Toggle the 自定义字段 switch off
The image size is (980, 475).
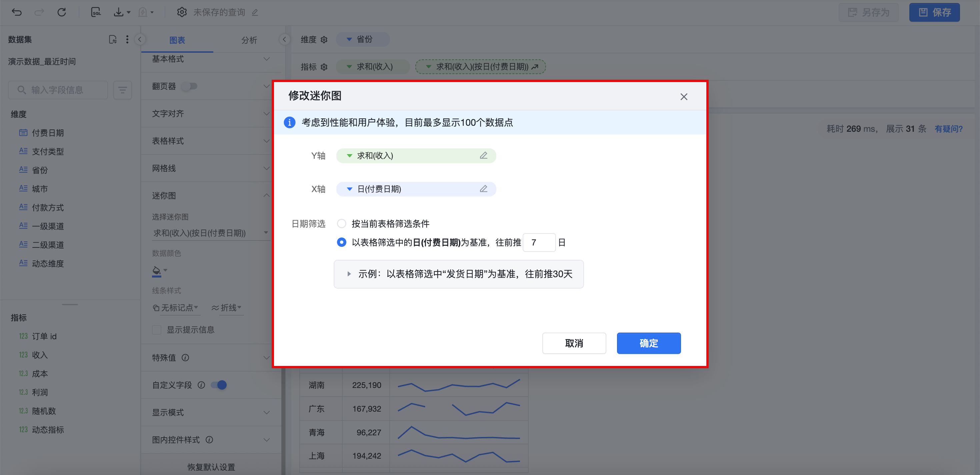click(x=219, y=385)
